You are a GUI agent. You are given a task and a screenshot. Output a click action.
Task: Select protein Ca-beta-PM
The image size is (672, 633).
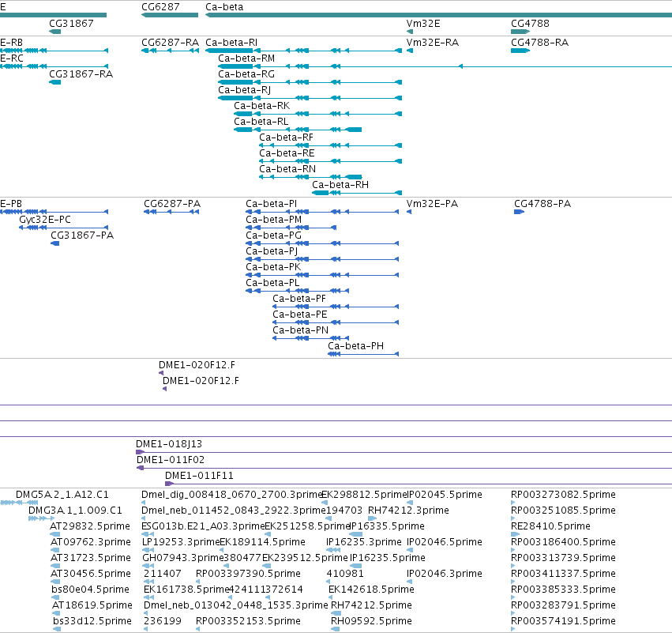[x=274, y=220]
